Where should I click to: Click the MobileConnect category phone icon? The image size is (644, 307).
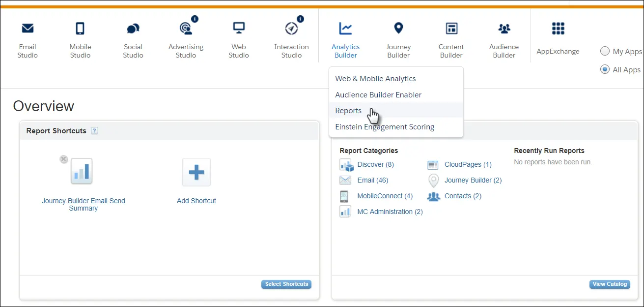(x=344, y=196)
